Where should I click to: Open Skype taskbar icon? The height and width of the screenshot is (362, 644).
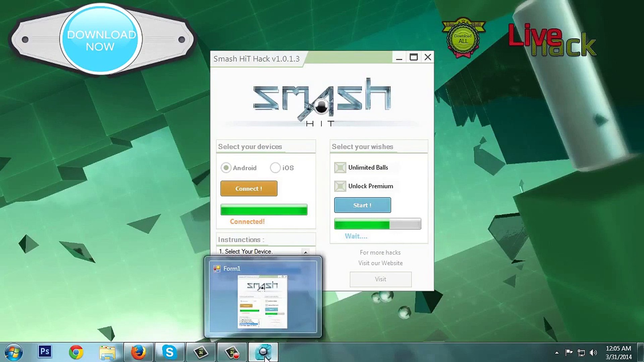click(169, 352)
